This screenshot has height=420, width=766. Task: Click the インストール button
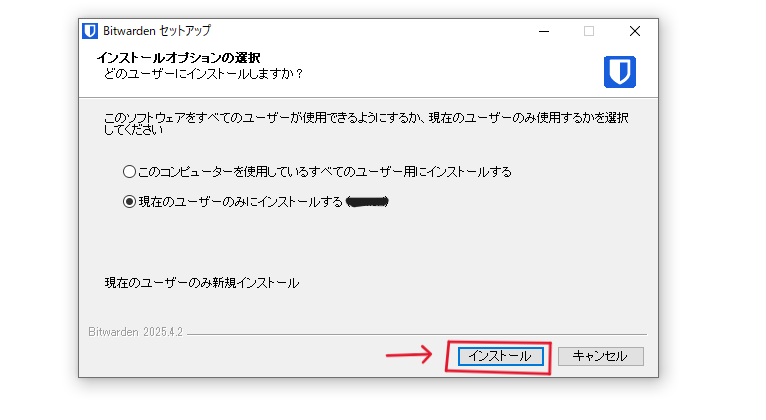tap(500, 356)
